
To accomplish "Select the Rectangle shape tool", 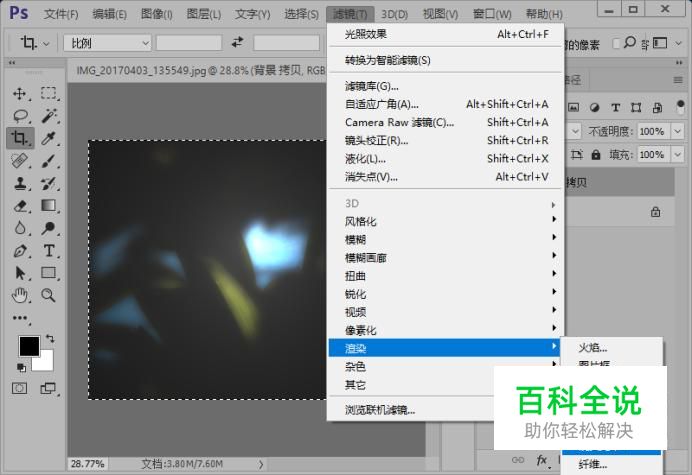I will click(49, 273).
